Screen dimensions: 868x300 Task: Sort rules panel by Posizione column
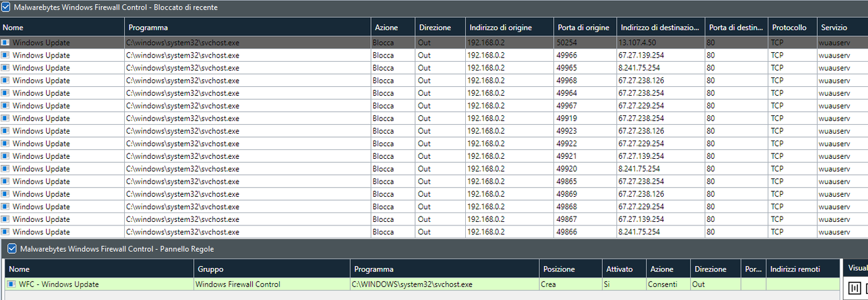(570, 269)
